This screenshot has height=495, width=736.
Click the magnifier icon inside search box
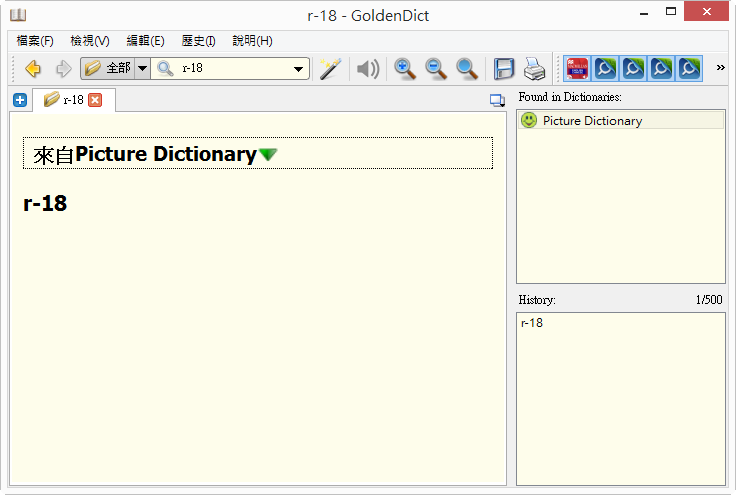click(165, 69)
